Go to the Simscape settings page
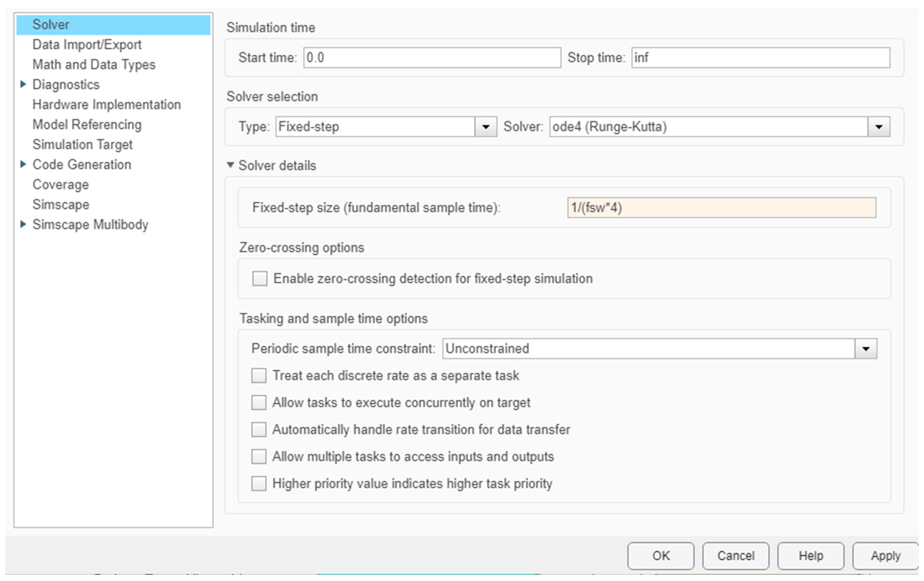The height and width of the screenshot is (581, 924). tap(61, 204)
